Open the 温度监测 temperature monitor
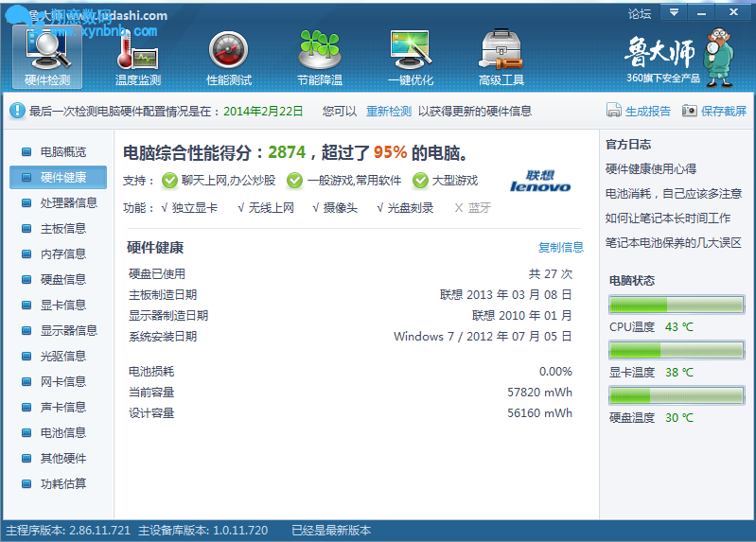Viewport: 756px width, 542px height. 138,57
